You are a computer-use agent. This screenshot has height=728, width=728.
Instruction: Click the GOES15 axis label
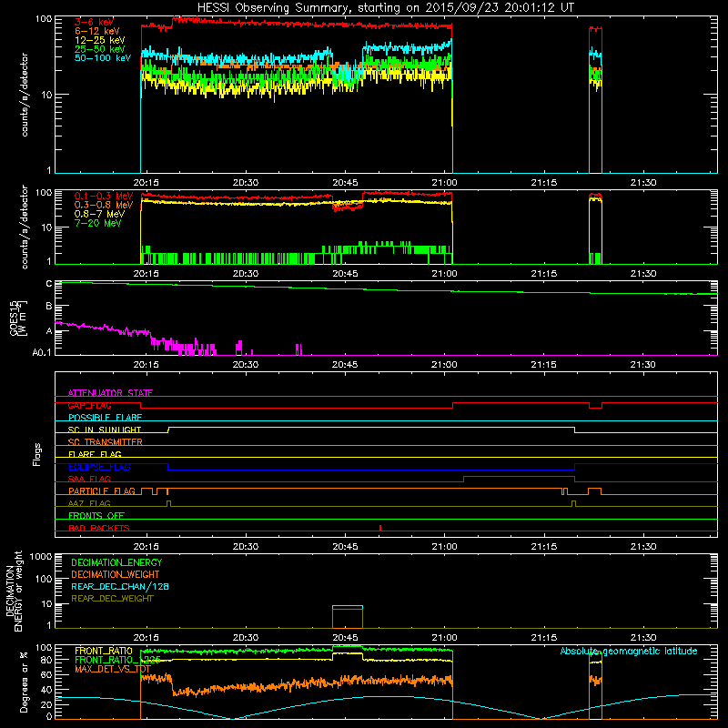[14, 318]
